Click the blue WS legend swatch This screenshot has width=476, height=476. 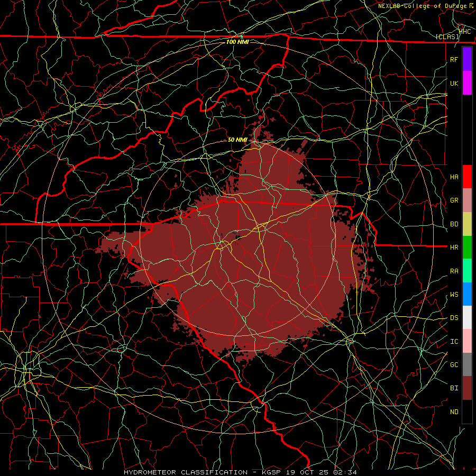467,294
